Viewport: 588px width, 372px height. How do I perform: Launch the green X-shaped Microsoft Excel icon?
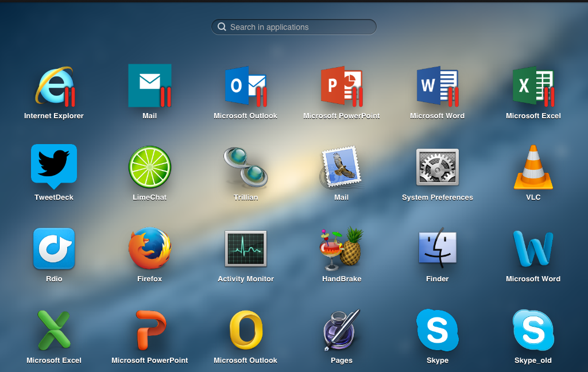click(54, 330)
